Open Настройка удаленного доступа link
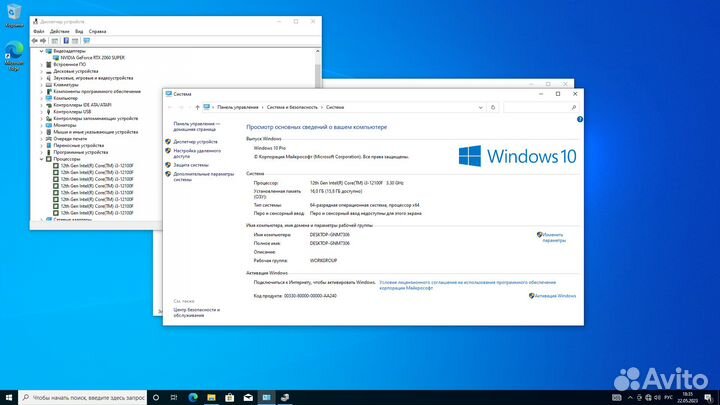Image resolution: width=720 pixels, height=405 pixels. (x=197, y=153)
